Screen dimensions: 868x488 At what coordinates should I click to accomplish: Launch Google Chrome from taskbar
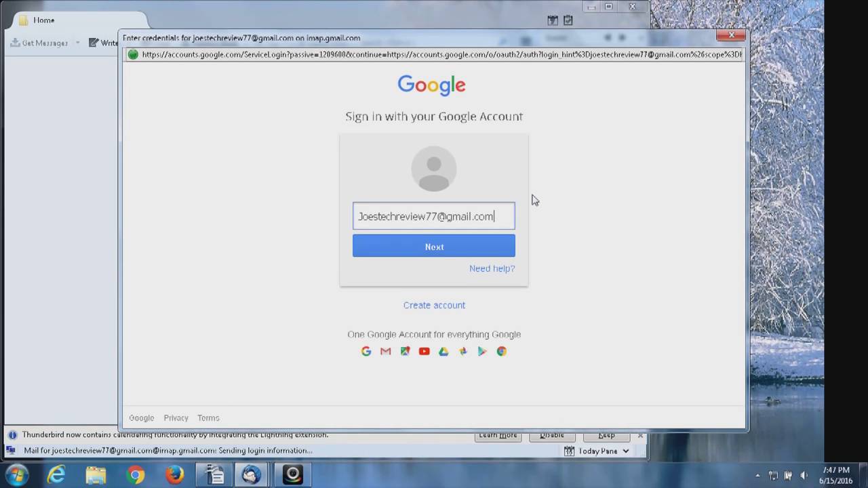pos(136,475)
